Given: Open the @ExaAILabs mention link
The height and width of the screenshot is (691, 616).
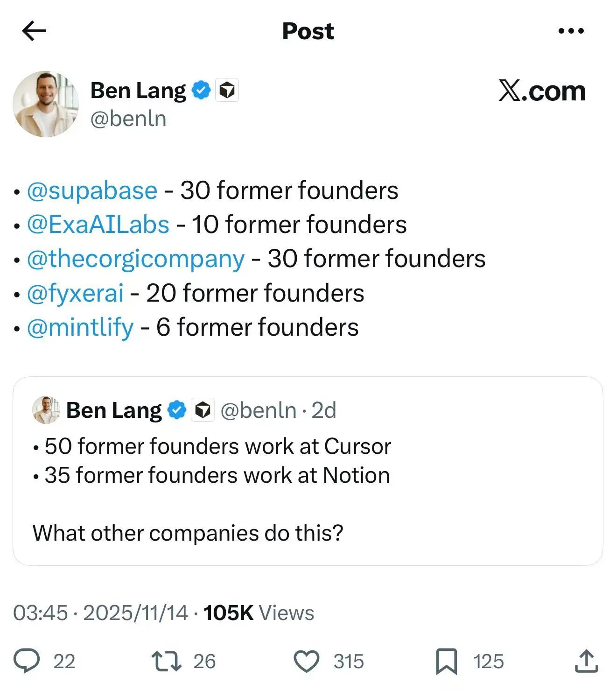Looking at the screenshot, I should tap(98, 225).
